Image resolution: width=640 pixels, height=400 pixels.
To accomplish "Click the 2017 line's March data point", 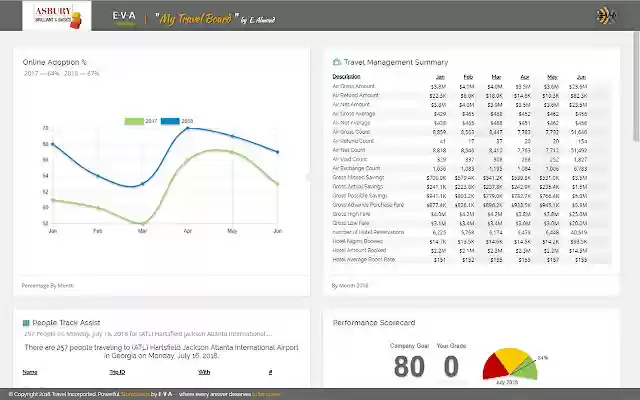I will pyautogui.click(x=142, y=224).
